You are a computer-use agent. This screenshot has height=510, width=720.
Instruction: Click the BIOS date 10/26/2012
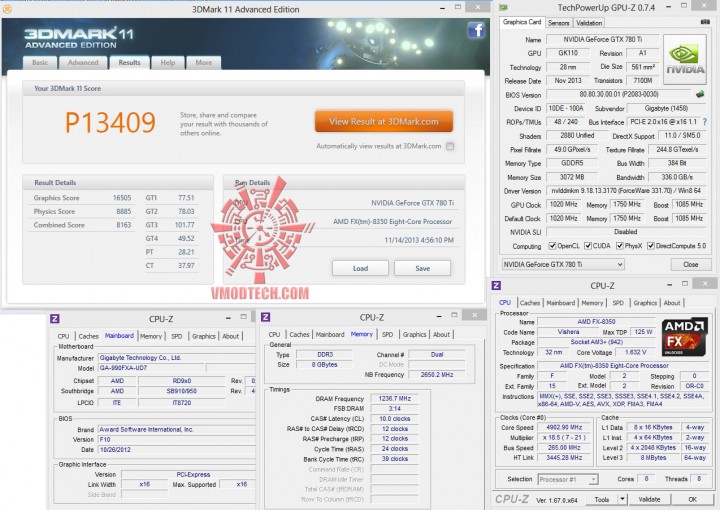[177, 450]
